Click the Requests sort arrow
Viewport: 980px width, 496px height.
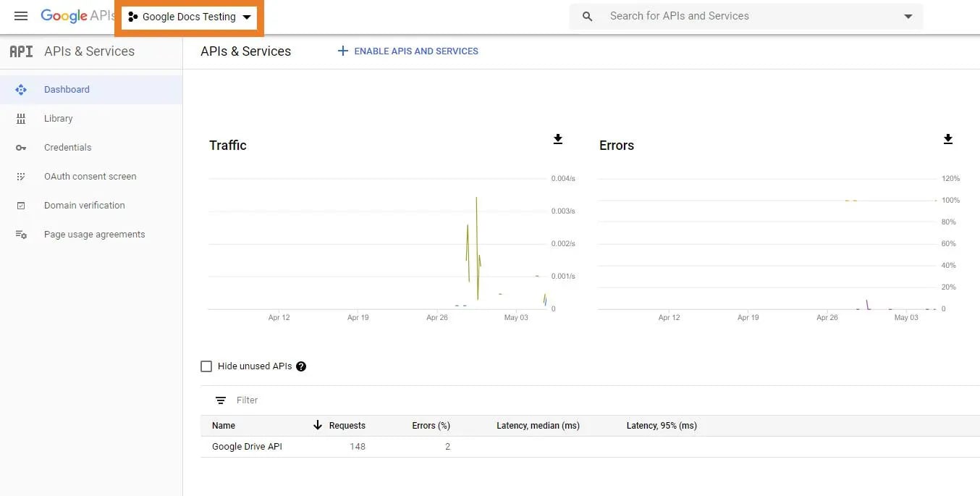[x=317, y=425]
